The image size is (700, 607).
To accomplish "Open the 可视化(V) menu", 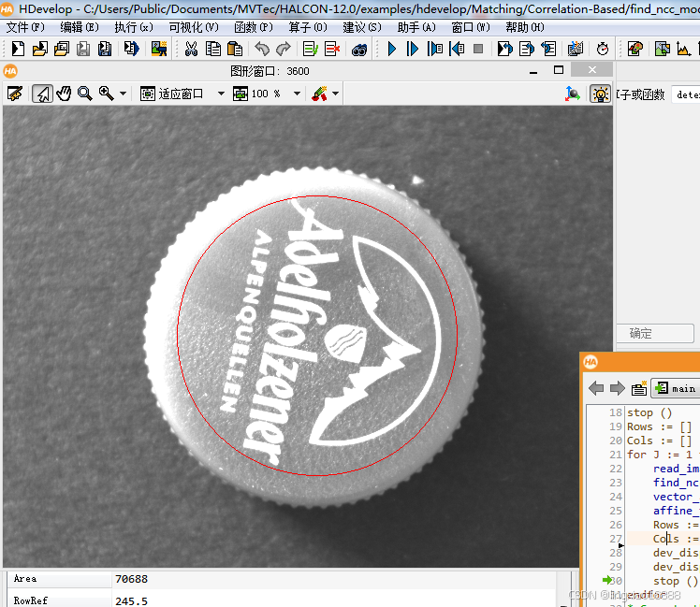I will [x=194, y=27].
